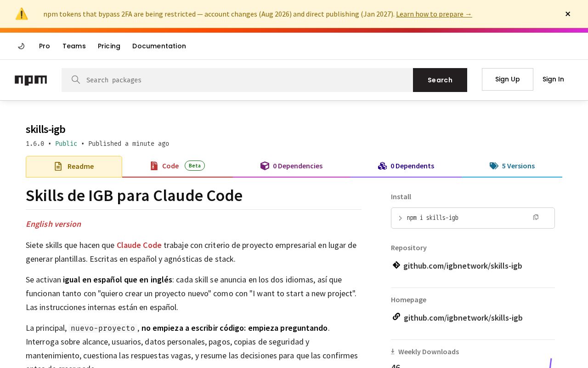The image size is (588, 368).
Task: Click the 'Published a minute ago' text
Action: tap(129, 144)
